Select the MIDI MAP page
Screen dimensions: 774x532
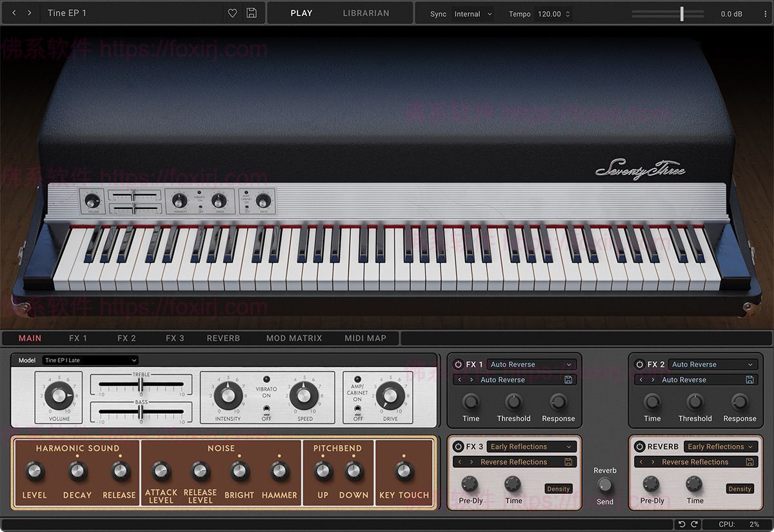click(x=366, y=338)
